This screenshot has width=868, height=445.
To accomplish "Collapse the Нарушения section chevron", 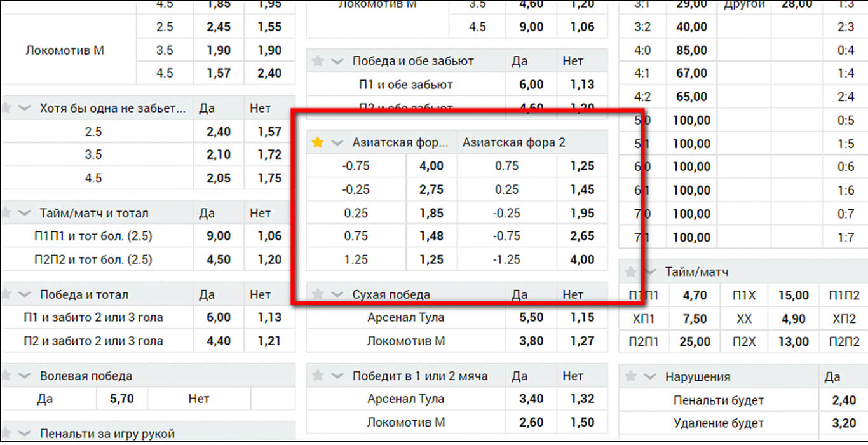I will coord(650,376).
